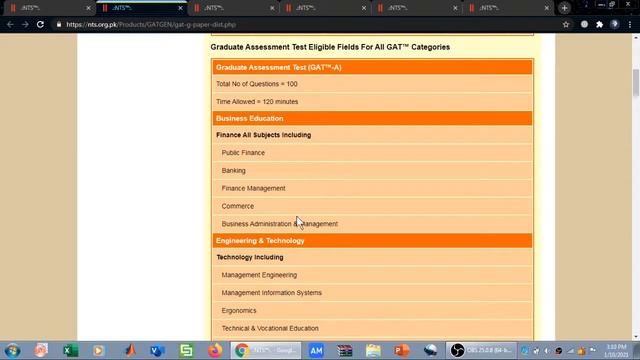640x360 pixels.
Task: Open the AM app on taskbar
Action: [x=316, y=351]
